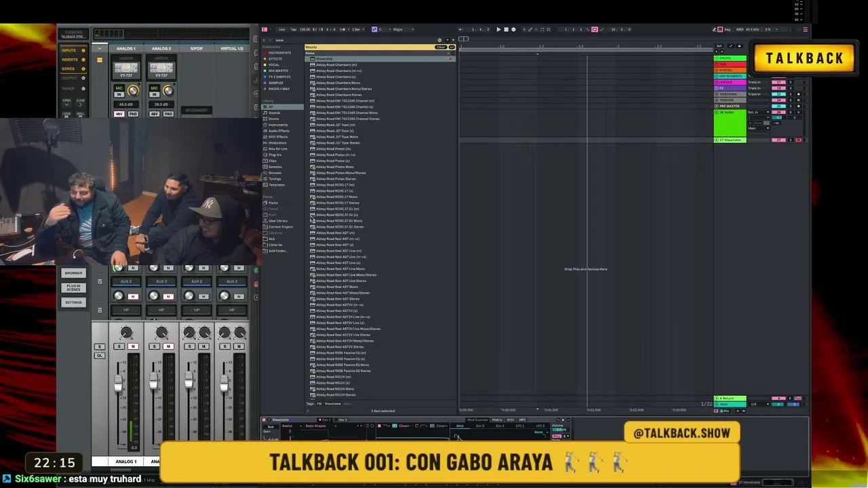This screenshot has width=868, height=488.
Task: Click the MIDI Effects icon in Library
Action: click(266, 137)
